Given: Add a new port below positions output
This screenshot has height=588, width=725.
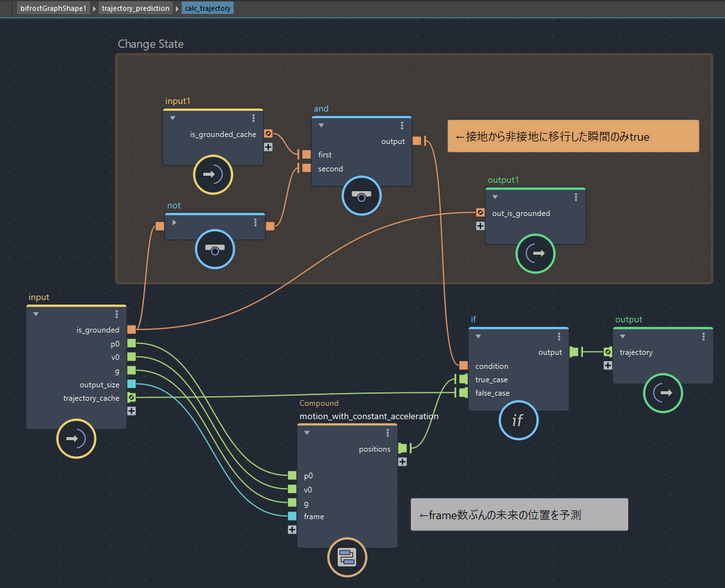Looking at the screenshot, I should (403, 462).
